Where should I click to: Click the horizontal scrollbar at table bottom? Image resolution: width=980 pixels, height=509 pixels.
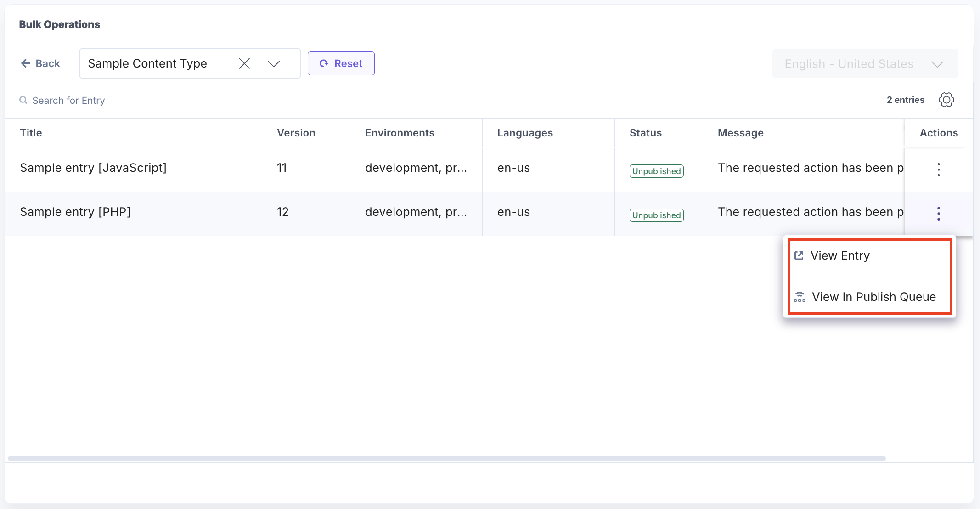(446, 458)
